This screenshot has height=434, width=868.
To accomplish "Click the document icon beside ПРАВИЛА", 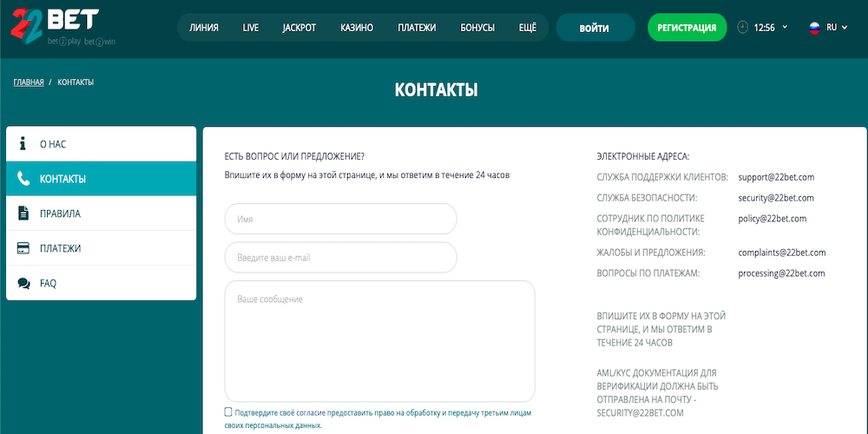I will pos(23,214).
